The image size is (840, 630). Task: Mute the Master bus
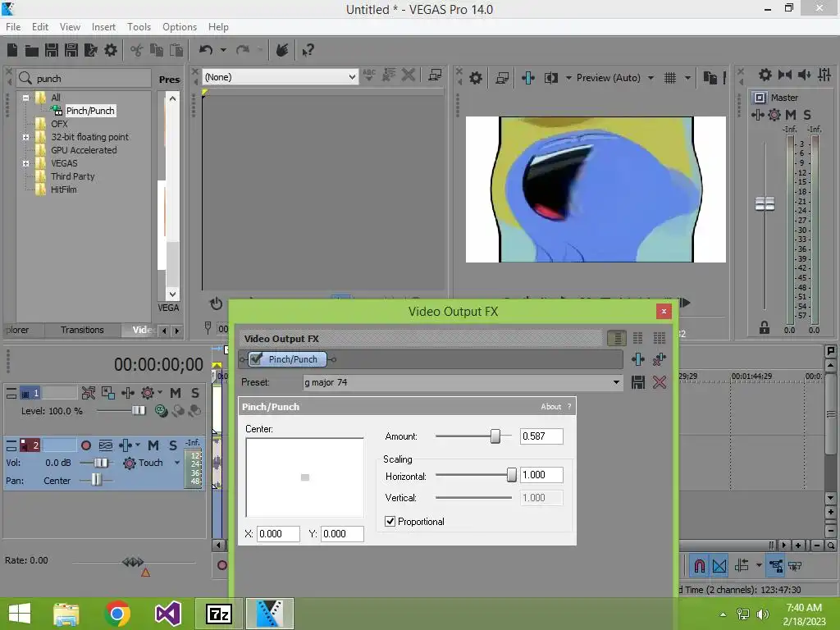coord(791,115)
